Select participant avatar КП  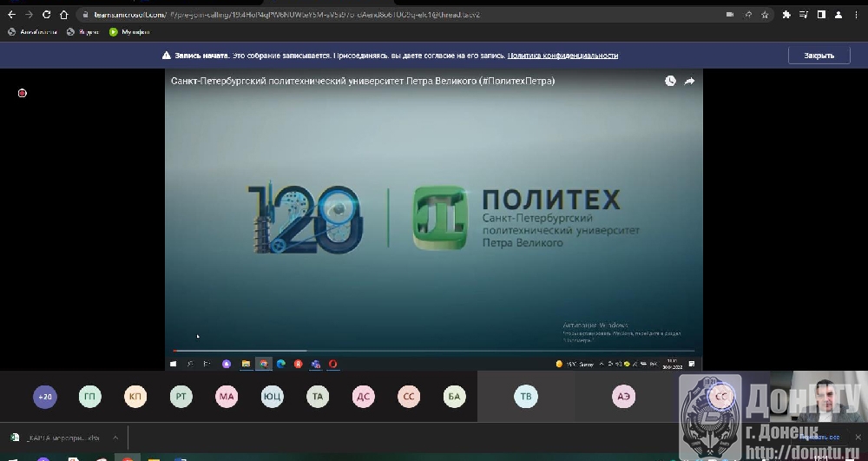pos(135,396)
